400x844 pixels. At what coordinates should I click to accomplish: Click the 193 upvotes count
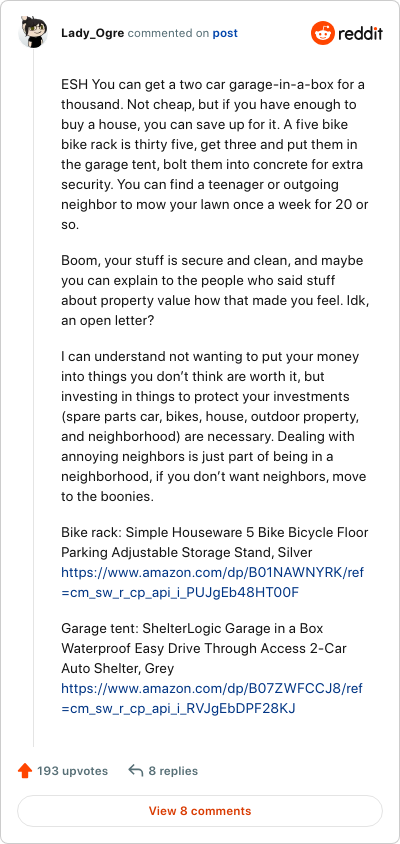coord(72,771)
